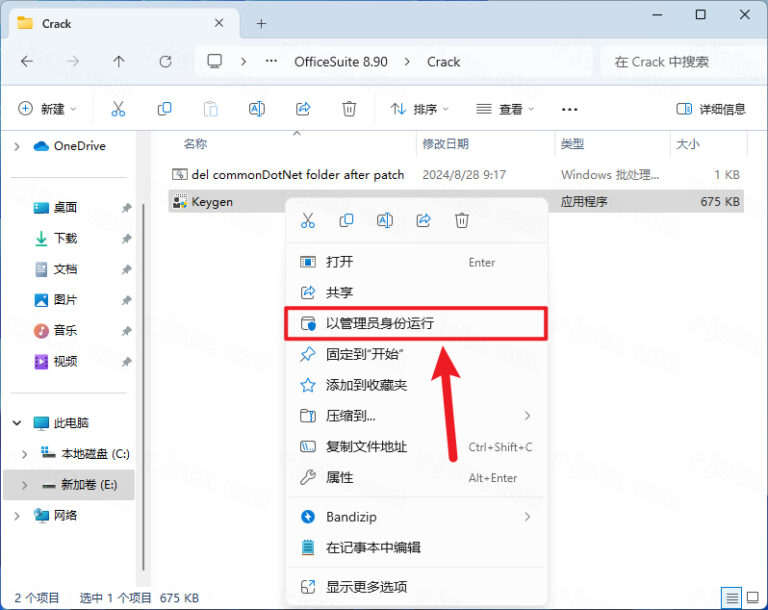Toggle the 详细信息 details pane
The height and width of the screenshot is (610, 768).
tap(711, 109)
